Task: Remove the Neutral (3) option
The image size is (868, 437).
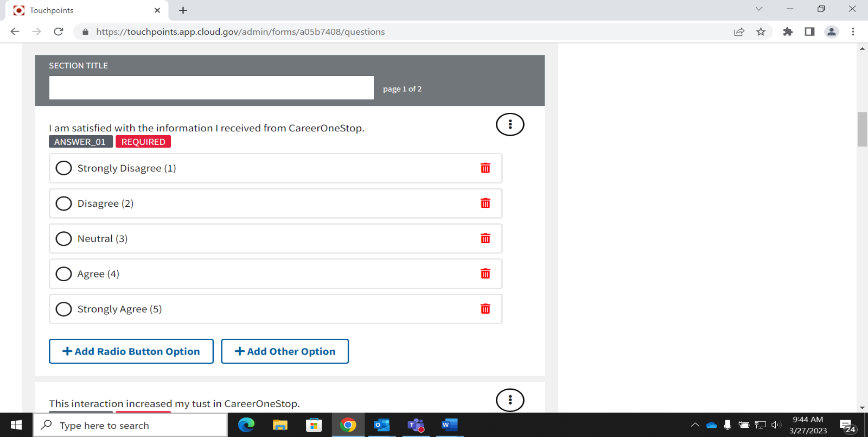Action: point(485,238)
